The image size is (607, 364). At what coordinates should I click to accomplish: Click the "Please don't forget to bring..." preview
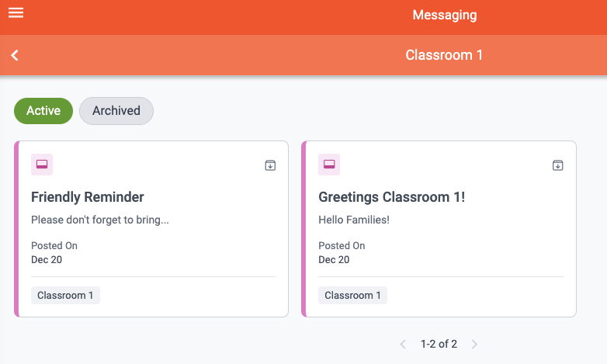point(99,220)
